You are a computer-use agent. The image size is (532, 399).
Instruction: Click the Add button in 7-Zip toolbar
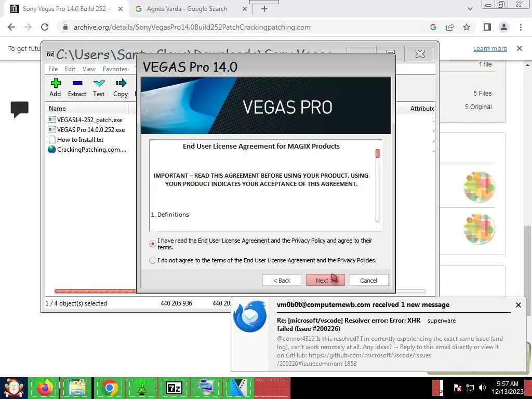(55, 87)
